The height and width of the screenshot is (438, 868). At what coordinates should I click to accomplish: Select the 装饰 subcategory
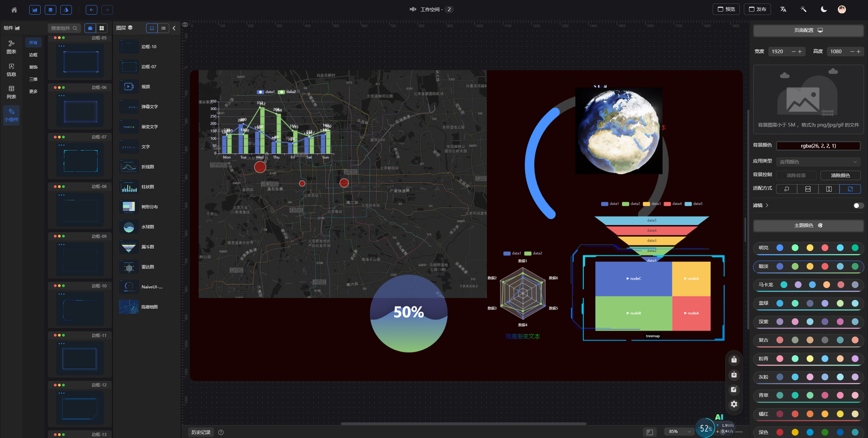pyautogui.click(x=33, y=67)
